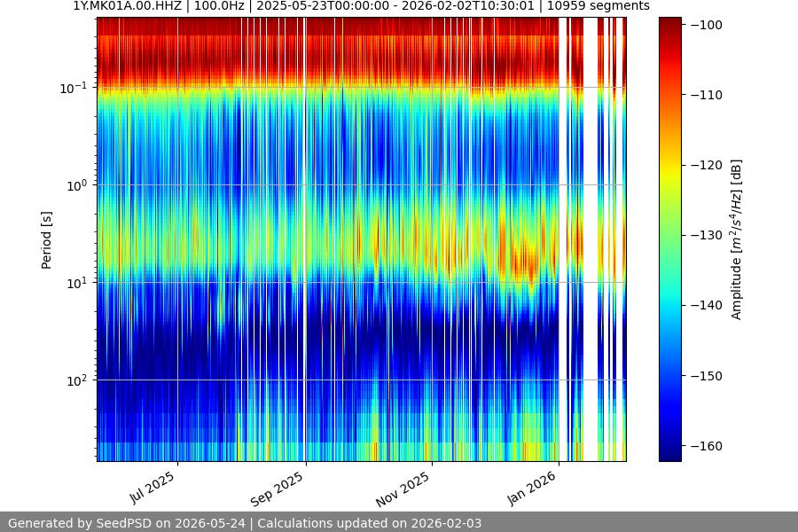Click the −100 colorbar tick label

tap(706, 25)
